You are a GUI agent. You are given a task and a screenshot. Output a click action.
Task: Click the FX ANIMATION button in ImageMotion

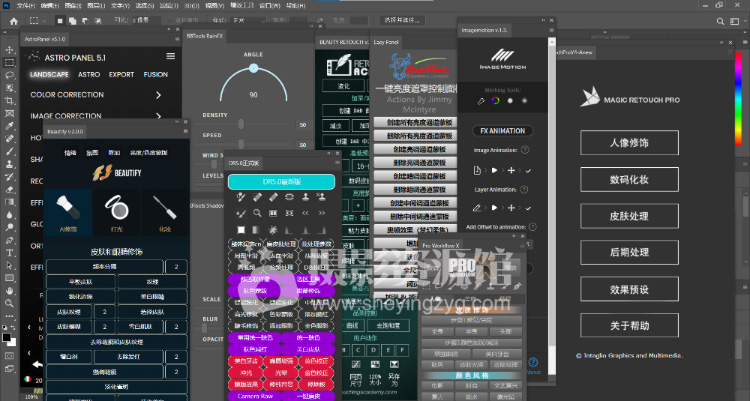tap(503, 131)
